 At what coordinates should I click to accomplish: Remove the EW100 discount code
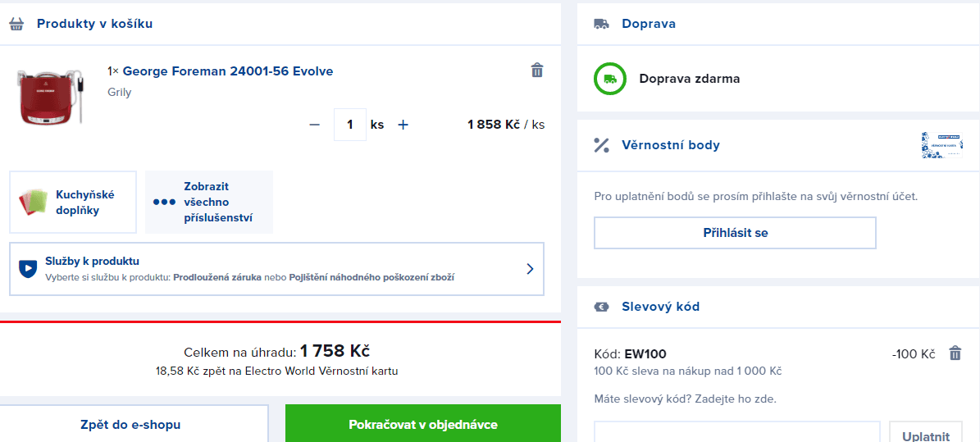click(955, 353)
